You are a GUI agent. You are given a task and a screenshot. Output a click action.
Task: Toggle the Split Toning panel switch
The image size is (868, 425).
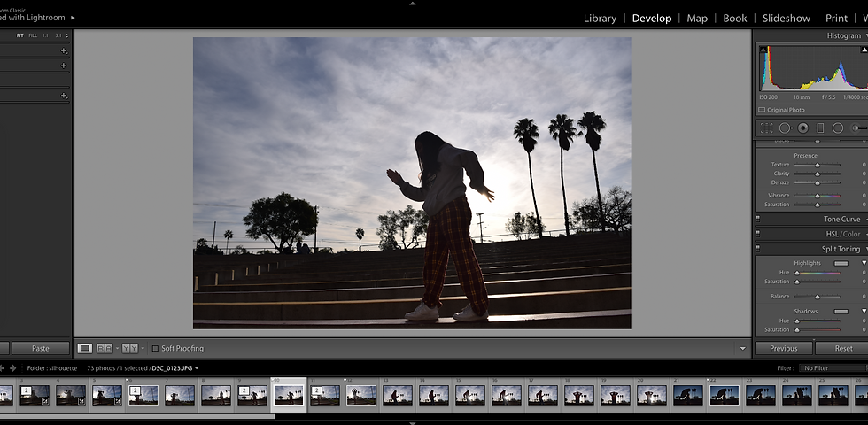point(758,249)
